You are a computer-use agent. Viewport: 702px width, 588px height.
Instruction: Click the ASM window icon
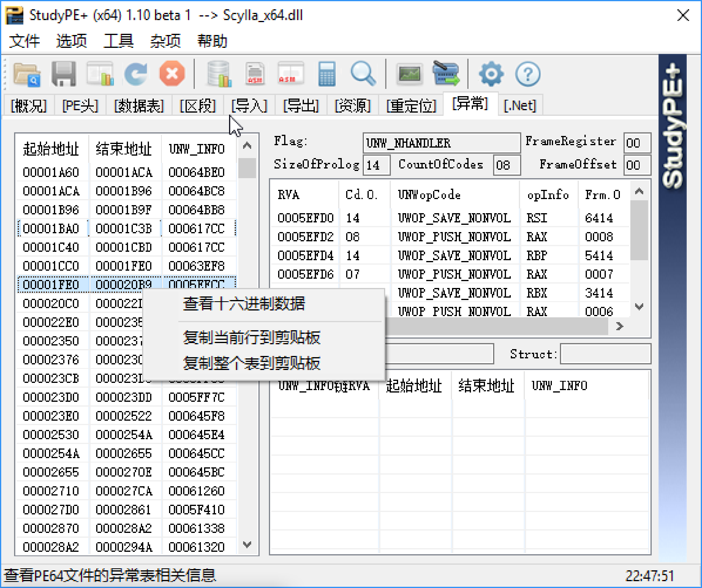(291, 74)
